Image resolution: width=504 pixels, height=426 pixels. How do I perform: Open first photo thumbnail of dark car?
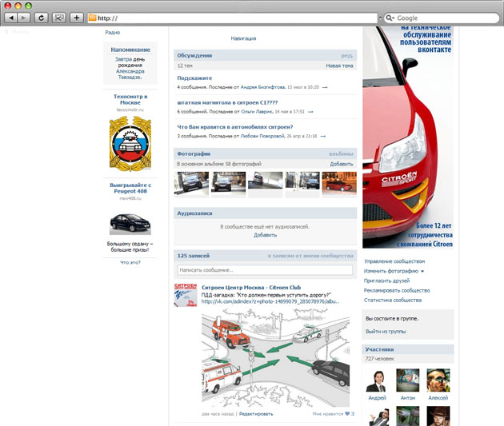(x=191, y=183)
